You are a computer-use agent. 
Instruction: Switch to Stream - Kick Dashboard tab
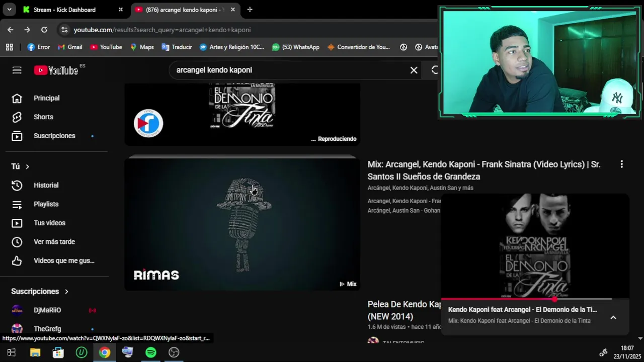(x=72, y=10)
